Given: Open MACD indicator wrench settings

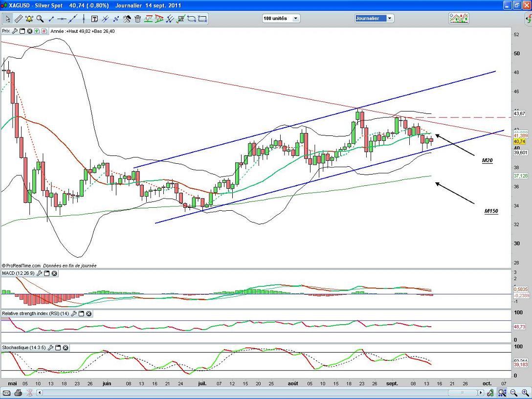Looking at the screenshot, I should (x=39, y=273).
